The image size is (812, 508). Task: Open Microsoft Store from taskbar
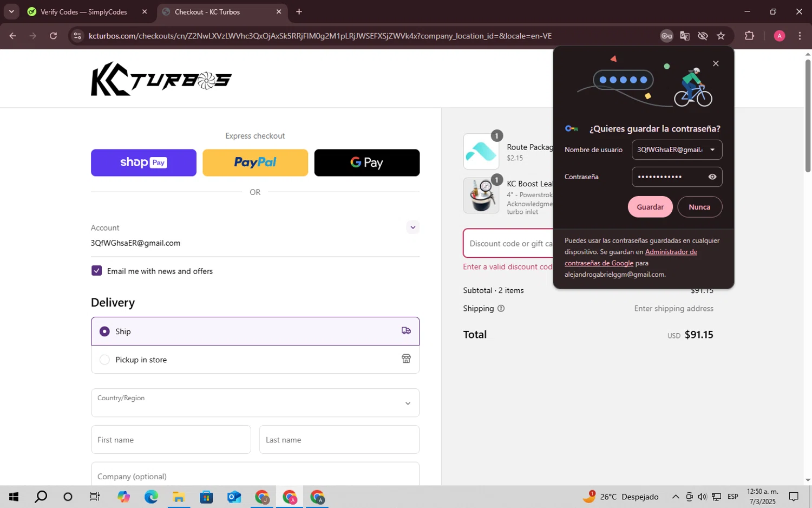(206, 497)
